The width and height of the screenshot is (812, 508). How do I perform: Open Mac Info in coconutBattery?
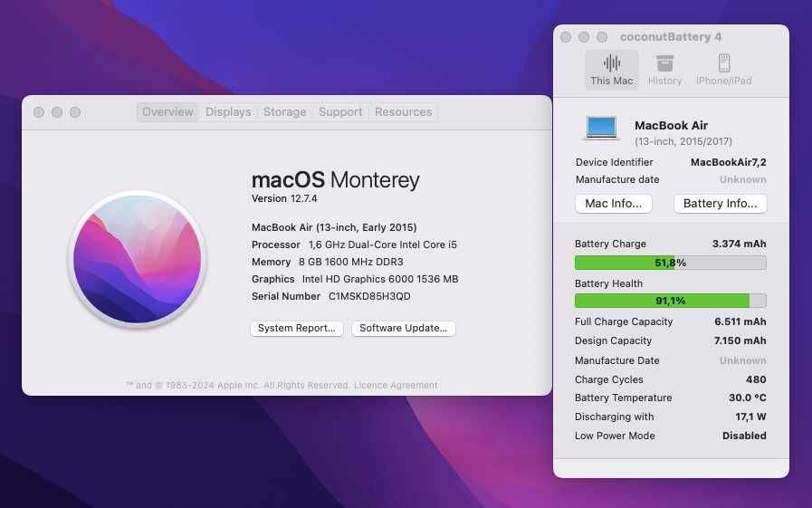pos(614,204)
